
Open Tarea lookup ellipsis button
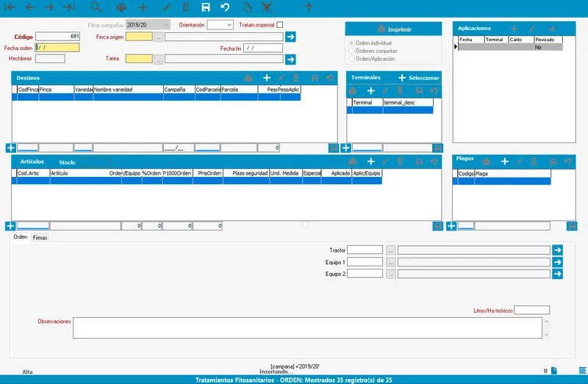(x=158, y=59)
